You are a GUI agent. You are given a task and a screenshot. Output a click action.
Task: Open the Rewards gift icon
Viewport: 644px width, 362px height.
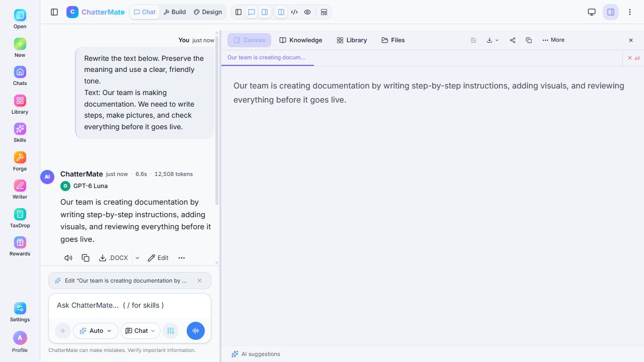[x=20, y=246]
